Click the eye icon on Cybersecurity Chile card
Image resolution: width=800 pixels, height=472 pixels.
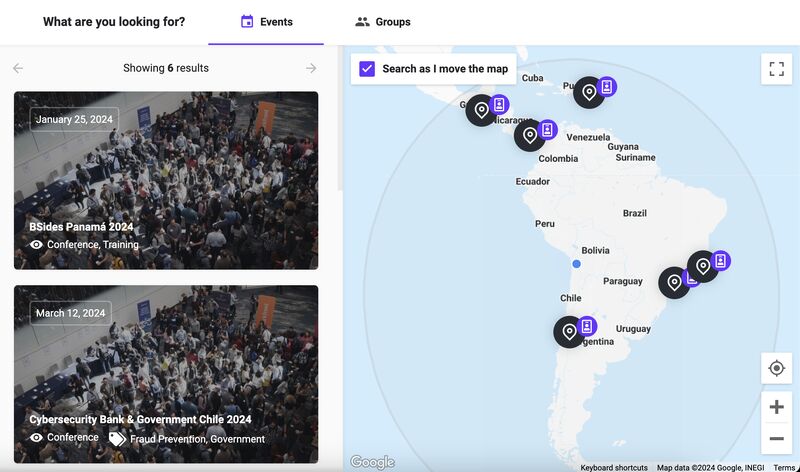[36, 438]
